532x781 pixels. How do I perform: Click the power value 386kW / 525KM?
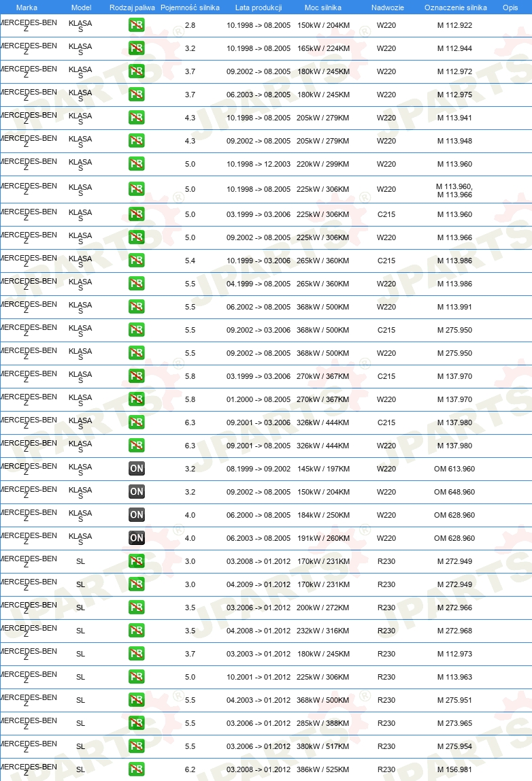click(x=322, y=769)
